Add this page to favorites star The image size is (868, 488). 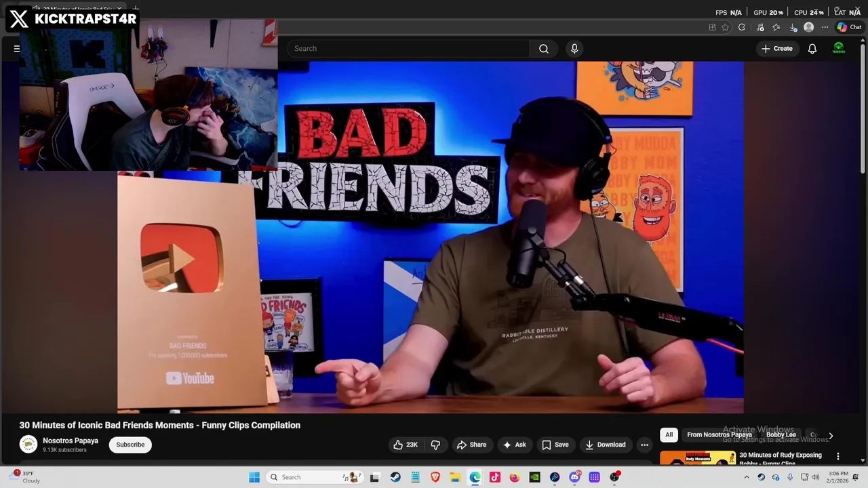726,27
